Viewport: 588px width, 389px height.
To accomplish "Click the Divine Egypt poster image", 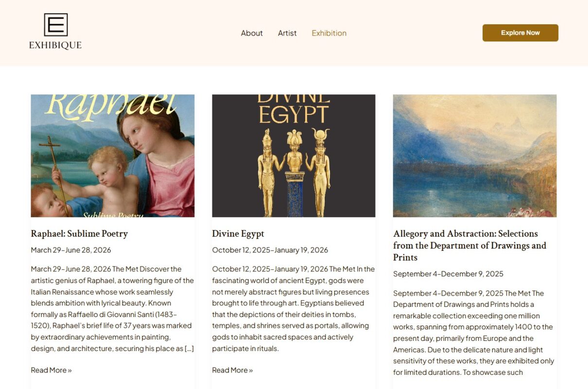I will (x=294, y=156).
